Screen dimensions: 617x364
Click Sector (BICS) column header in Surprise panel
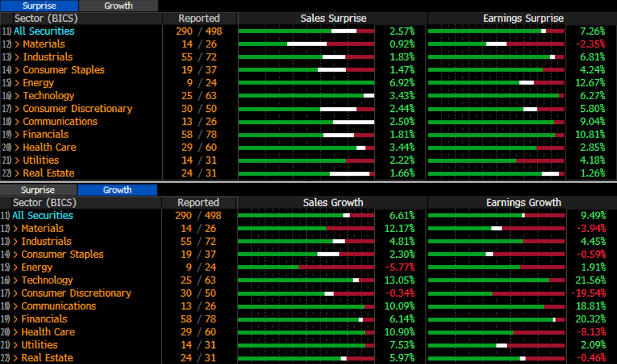pos(46,18)
